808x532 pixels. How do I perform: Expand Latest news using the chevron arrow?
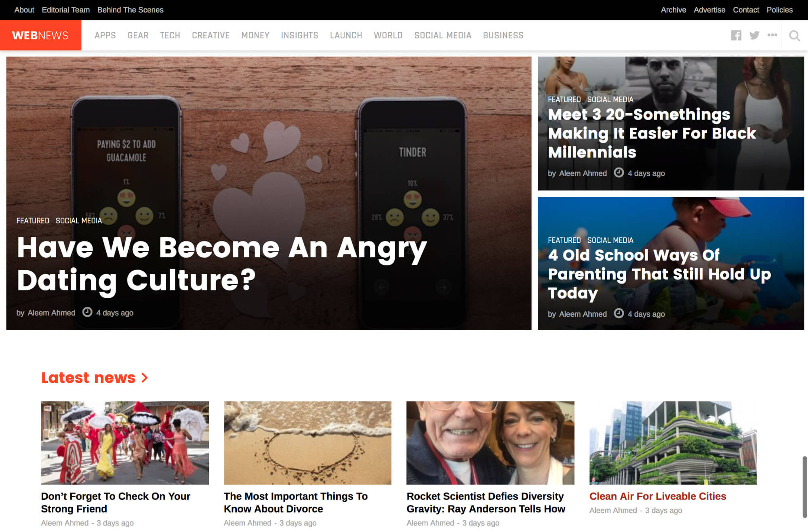pos(145,378)
